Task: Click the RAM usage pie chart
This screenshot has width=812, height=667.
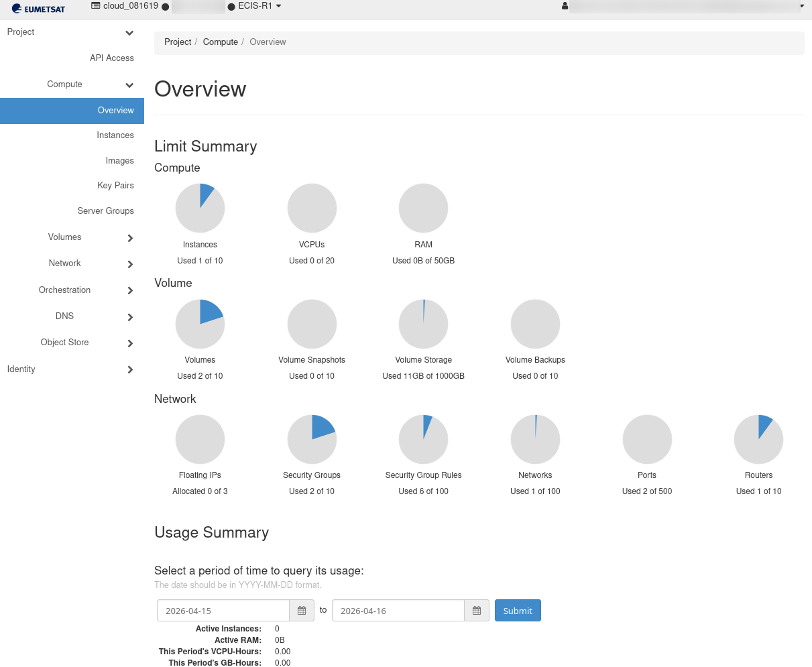Action: click(x=424, y=208)
